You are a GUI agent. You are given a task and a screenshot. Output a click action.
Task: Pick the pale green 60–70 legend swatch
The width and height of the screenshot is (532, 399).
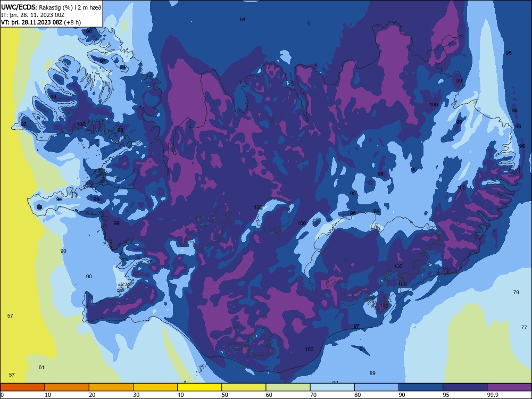click(x=288, y=387)
